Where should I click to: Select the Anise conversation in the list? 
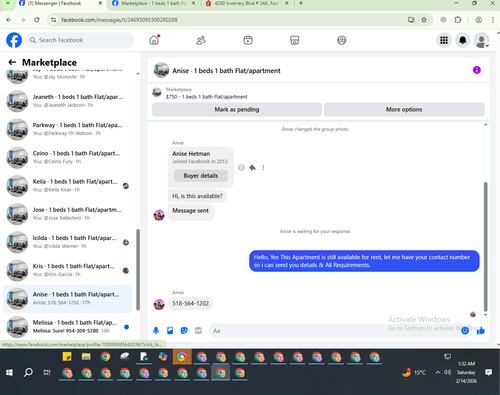pyautogui.click(x=68, y=298)
